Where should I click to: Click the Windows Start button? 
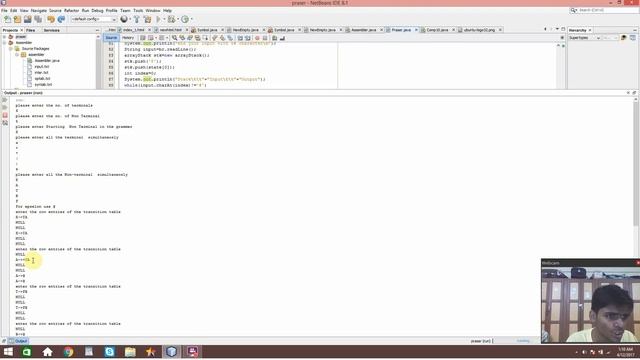coord(8,352)
